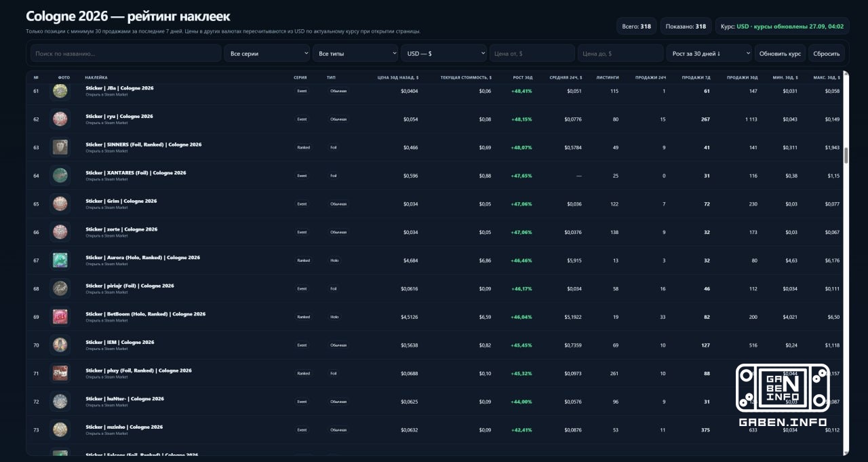This screenshot has height=462, width=868.
Task: Click the piriajr Foil sticker thumbnail
Action: tap(60, 288)
